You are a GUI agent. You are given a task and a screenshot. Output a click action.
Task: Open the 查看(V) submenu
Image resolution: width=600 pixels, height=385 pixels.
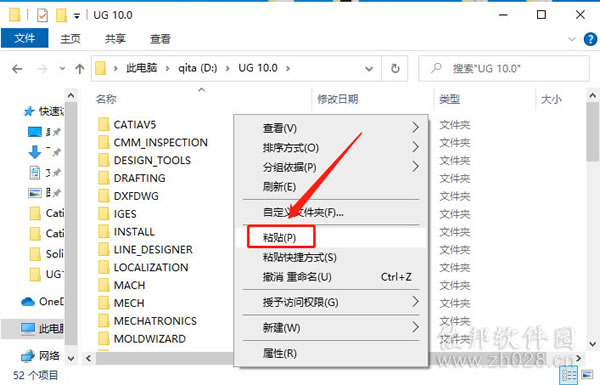(x=331, y=128)
